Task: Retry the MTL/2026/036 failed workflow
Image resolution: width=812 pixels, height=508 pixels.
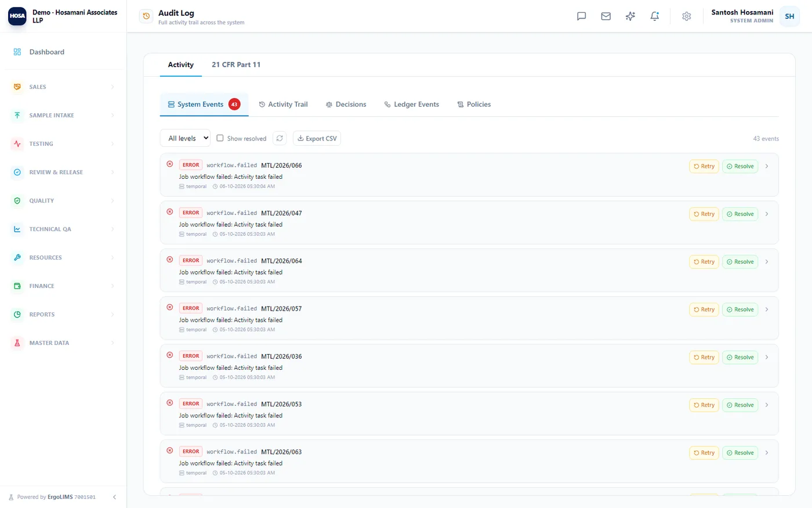Action: [704, 357]
